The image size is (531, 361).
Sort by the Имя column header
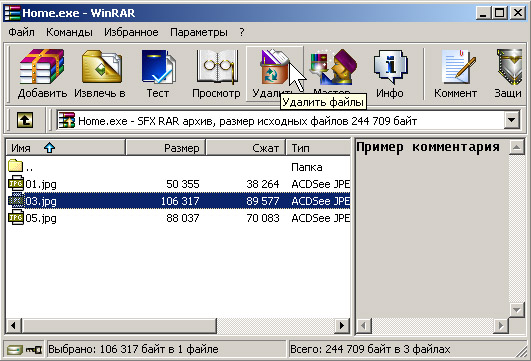(x=65, y=148)
